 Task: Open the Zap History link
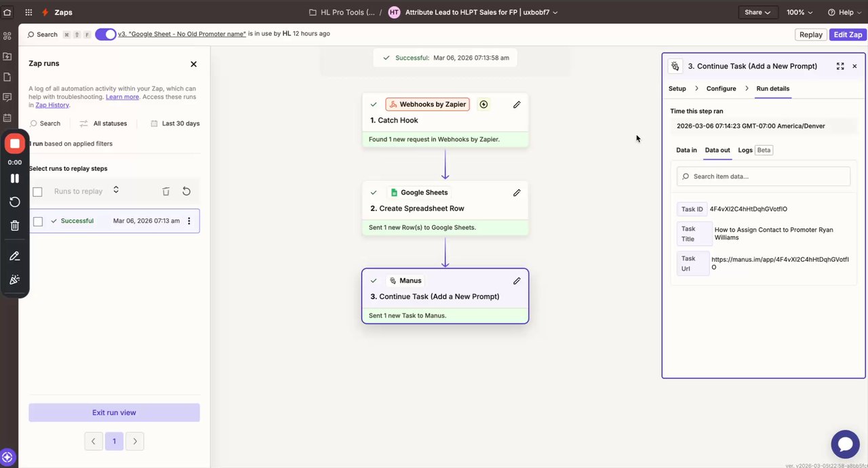pos(52,105)
